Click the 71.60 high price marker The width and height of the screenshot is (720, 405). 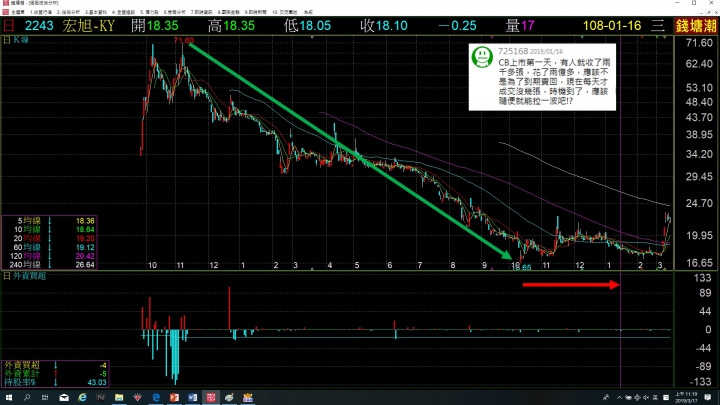[184, 40]
